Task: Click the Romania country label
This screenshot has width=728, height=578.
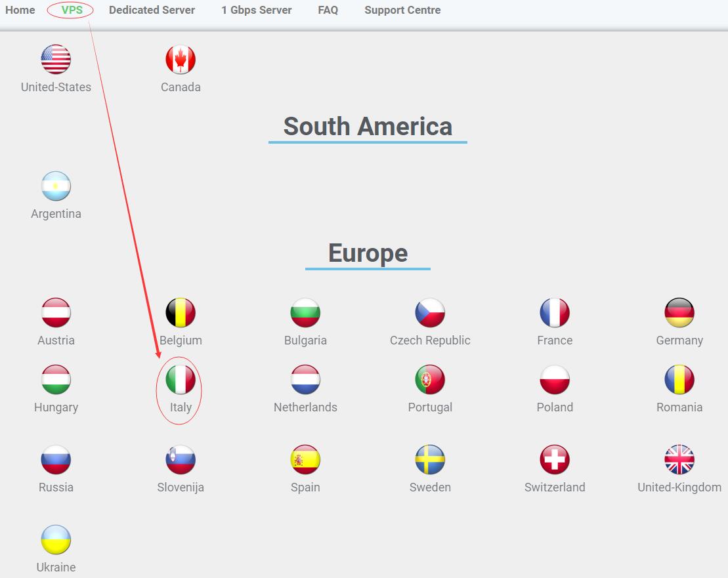Action: click(x=679, y=407)
